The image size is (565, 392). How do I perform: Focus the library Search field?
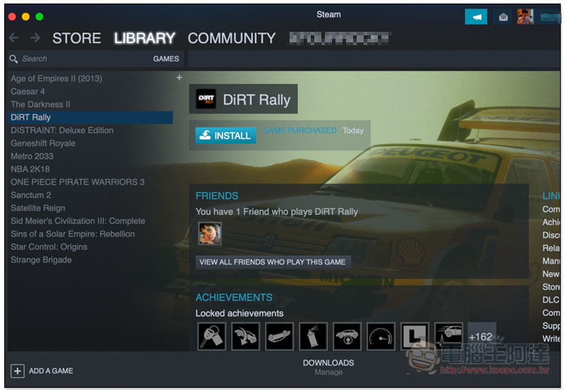[x=83, y=59]
